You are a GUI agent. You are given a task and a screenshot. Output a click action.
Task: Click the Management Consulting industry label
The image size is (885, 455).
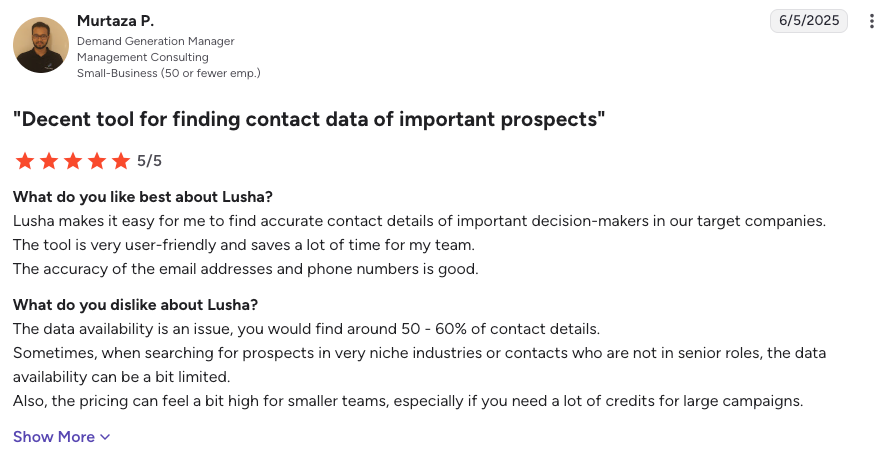point(143,57)
